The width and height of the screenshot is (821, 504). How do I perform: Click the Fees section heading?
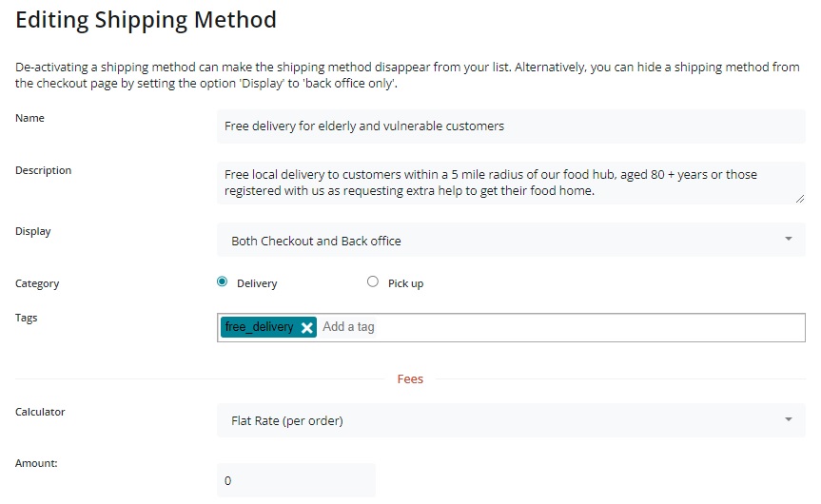(410, 378)
